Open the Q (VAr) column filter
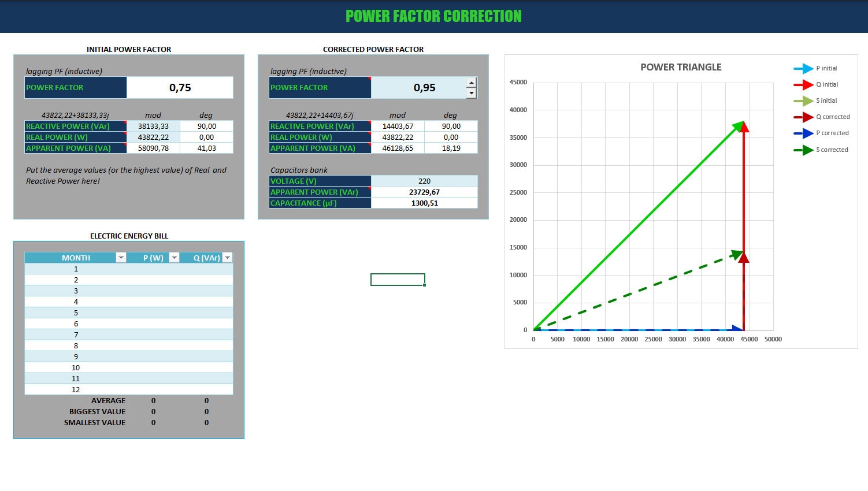Image resolution: width=868 pixels, height=491 pixels. (228, 257)
